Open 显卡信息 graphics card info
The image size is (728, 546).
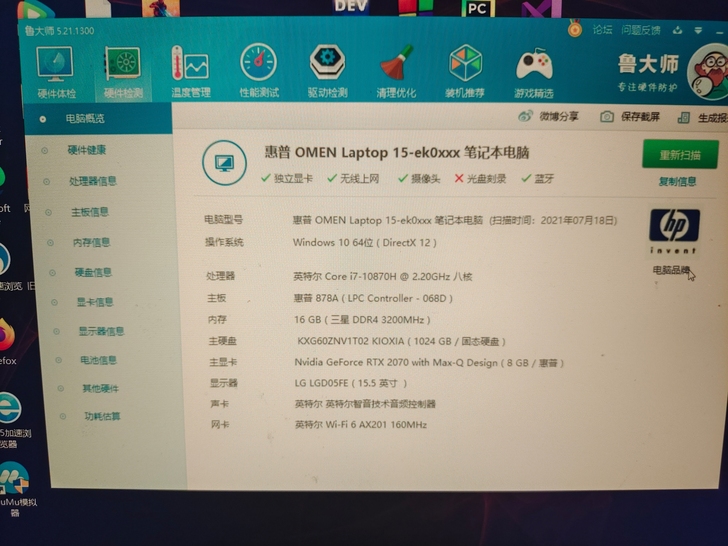click(95, 302)
